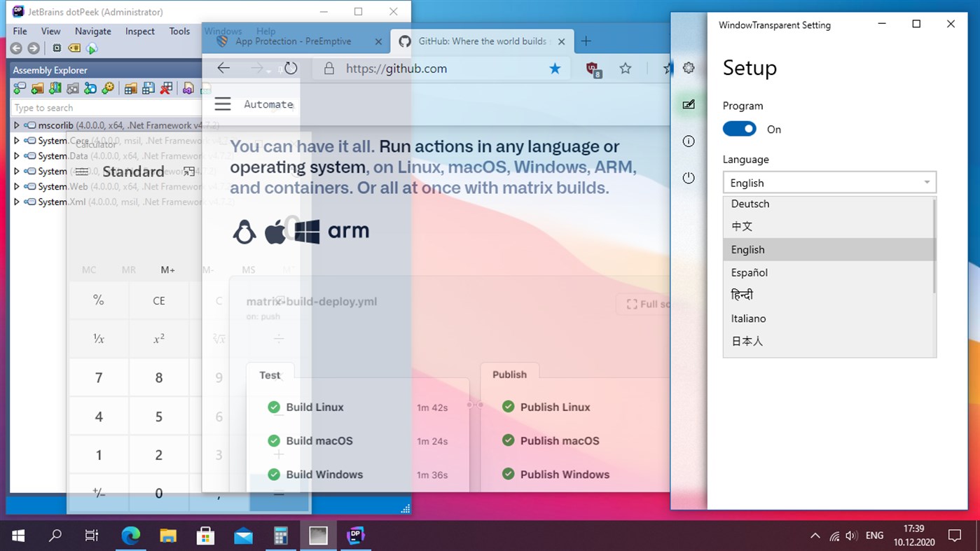The height and width of the screenshot is (551, 980).
Task: Select the edit pencil icon in sidebar
Action: tap(689, 104)
